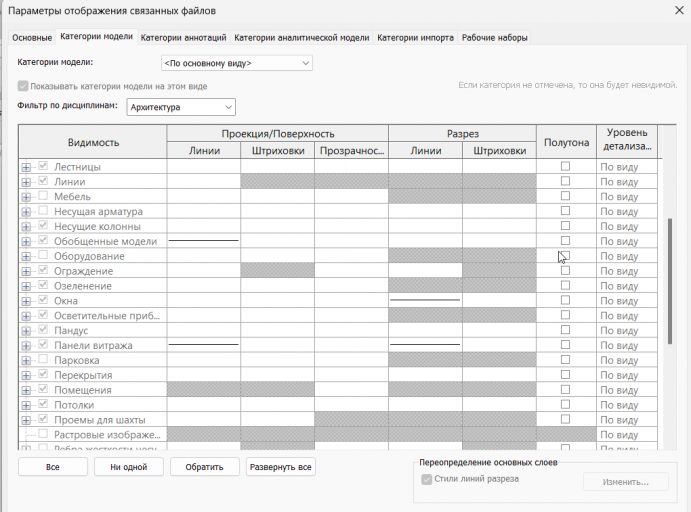Toggle visibility checkbox for Оборудование
This screenshot has height=512, width=691.
pyautogui.click(x=43, y=255)
